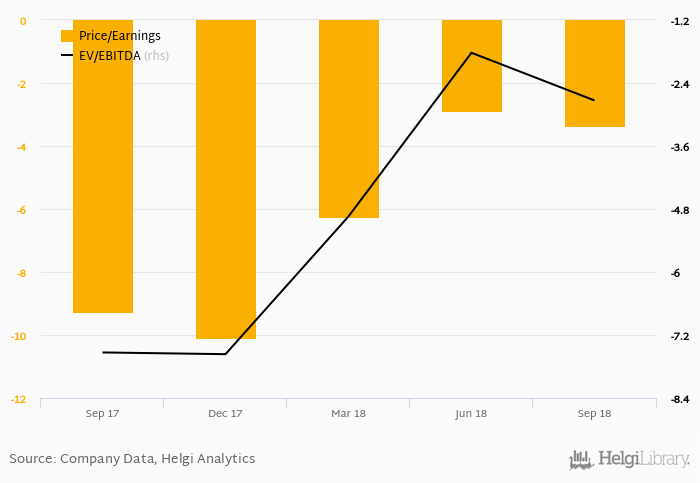700x483 pixels.
Task: Toggle the Price/Earnings legend label
Action: pyautogui.click(x=119, y=35)
